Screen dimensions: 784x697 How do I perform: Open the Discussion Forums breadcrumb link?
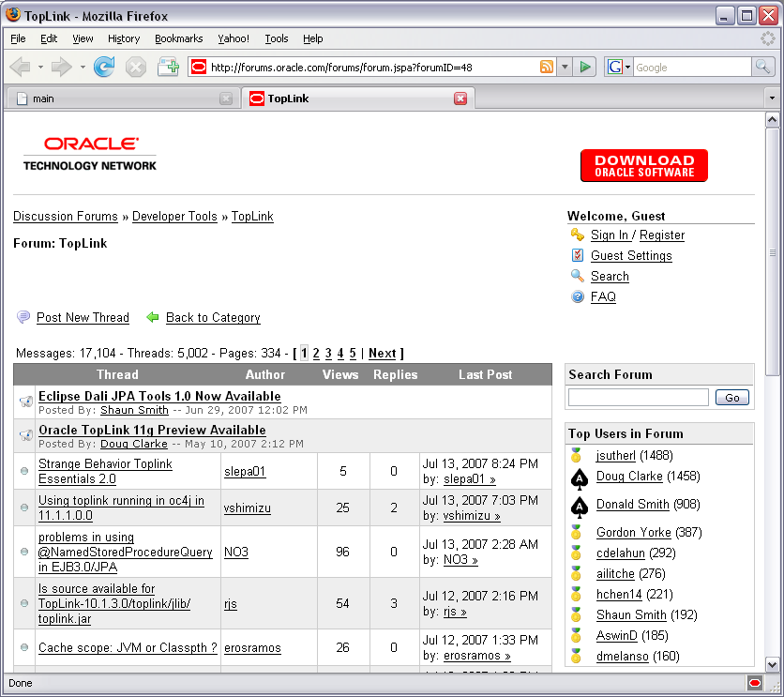(x=66, y=216)
